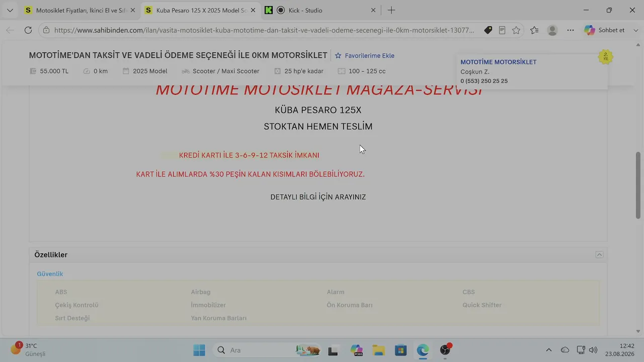
Task: Click Ön Koruma Barı feature
Action: point(349,305)
